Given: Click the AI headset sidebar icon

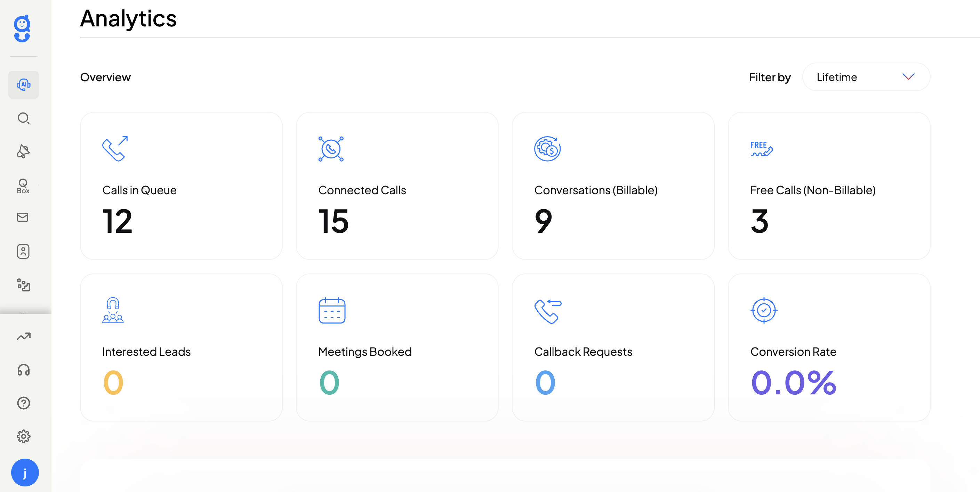Looking at the screenshot, I should [x=24, y=85].
